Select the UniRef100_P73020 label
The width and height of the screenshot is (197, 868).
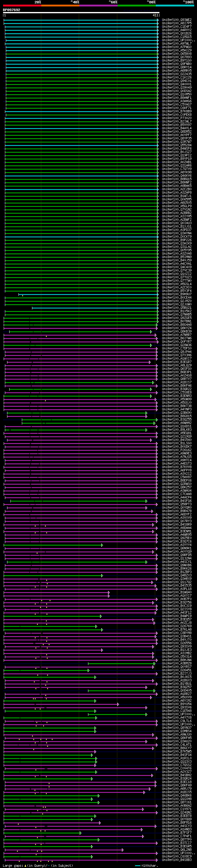pos(177,118)
